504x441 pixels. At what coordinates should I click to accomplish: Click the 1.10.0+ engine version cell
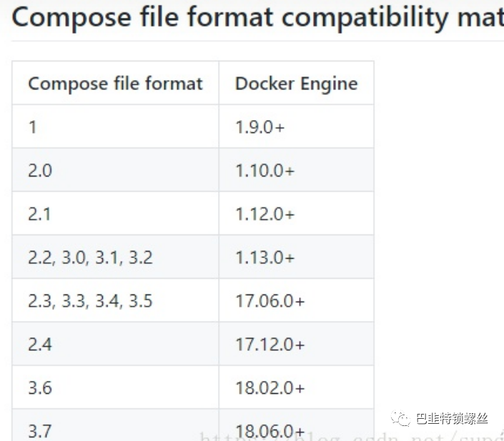[297, 169]
